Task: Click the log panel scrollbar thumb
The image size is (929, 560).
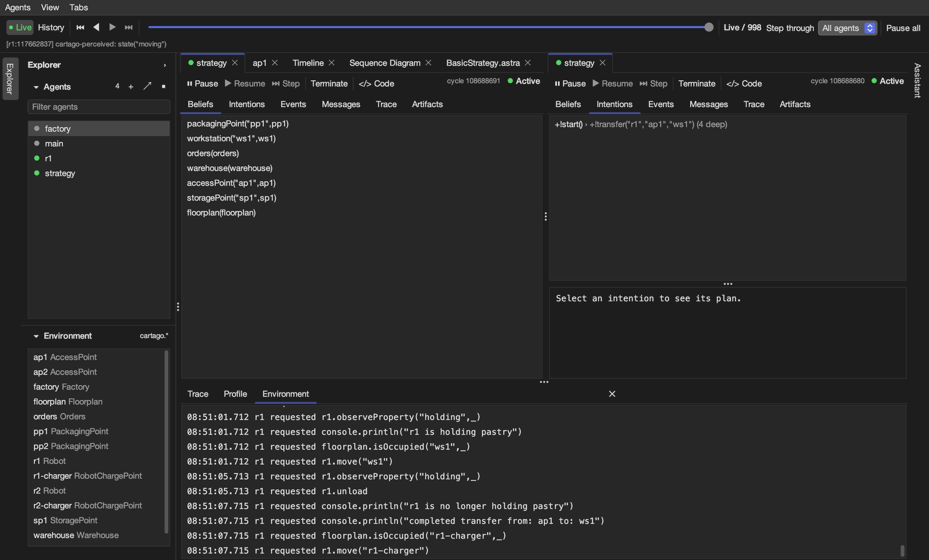Action: (903, 551)
